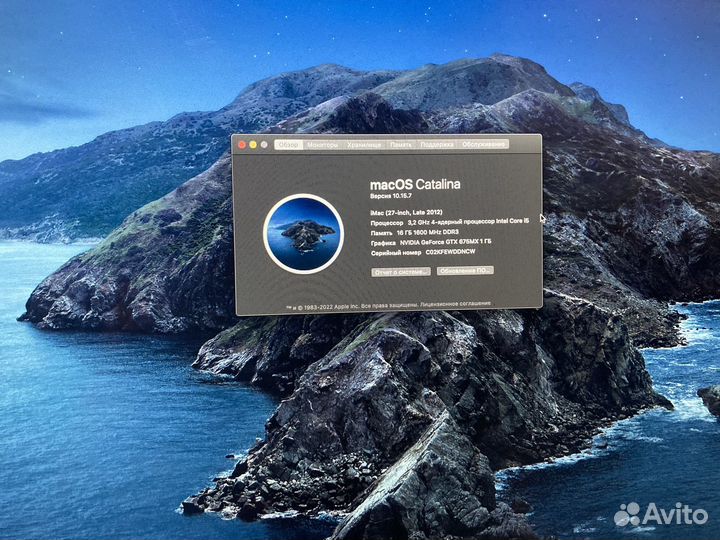
Task: Click the Графика NVIDIA GeForce GTX 675MX row
Action: coord(431,242)
